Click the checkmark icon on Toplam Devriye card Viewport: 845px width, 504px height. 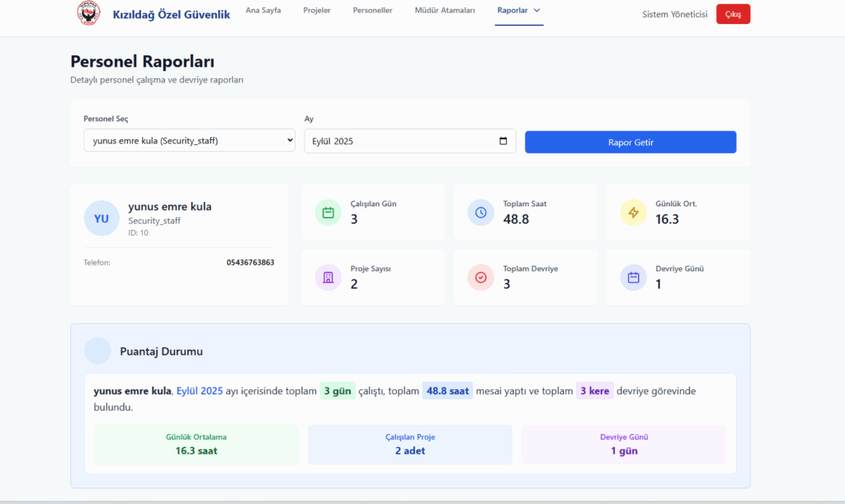pyautogui.click(x=481, y=277)
